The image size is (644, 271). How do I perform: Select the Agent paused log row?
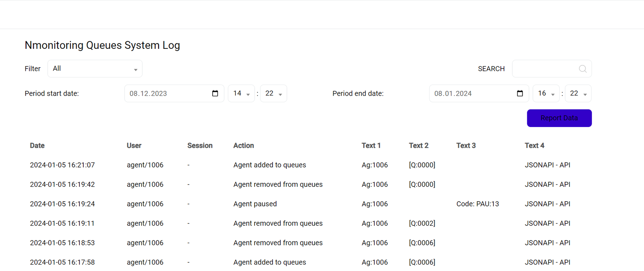point(255,204)
